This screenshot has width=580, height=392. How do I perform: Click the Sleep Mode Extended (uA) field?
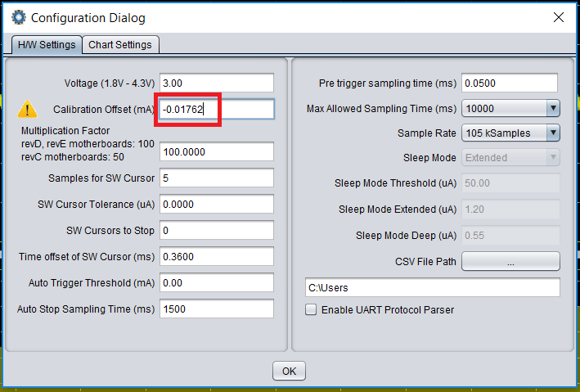510,210
